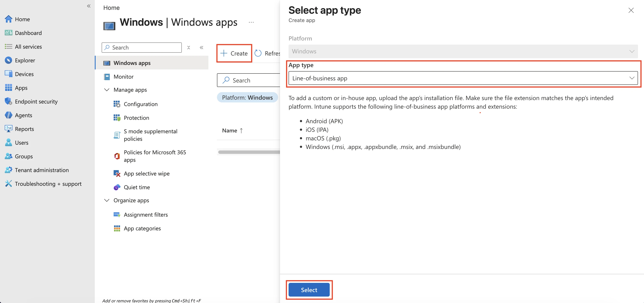Image resolution: width=644 pixels, height=303 pixels.
Task: Click the Monitor icon in resource menu
Action: [x=107, y=77]
